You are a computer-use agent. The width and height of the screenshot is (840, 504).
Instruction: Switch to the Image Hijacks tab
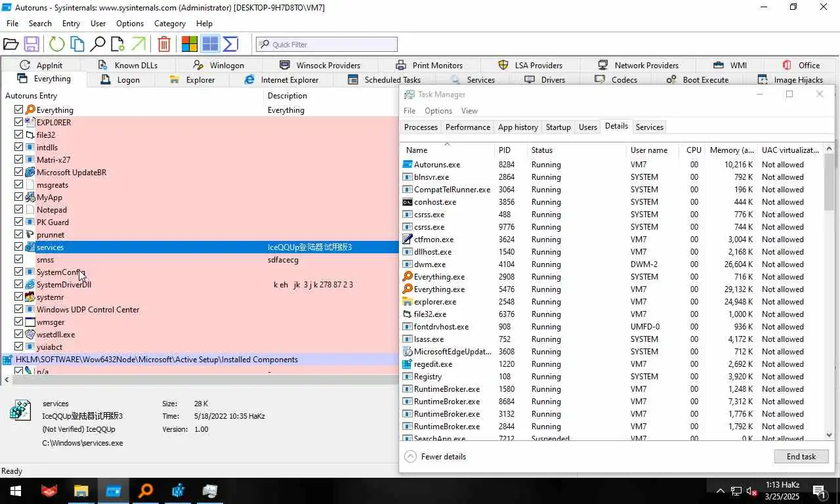pyautogui.click(x=790, y=79)
